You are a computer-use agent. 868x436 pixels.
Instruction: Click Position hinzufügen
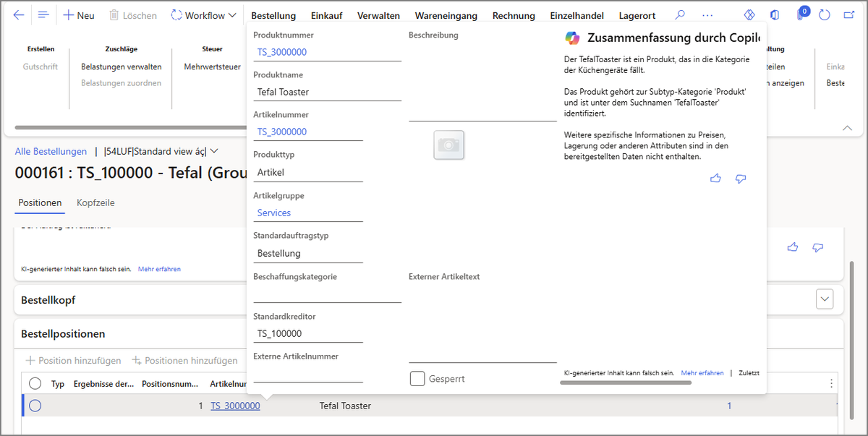(73, 360)
